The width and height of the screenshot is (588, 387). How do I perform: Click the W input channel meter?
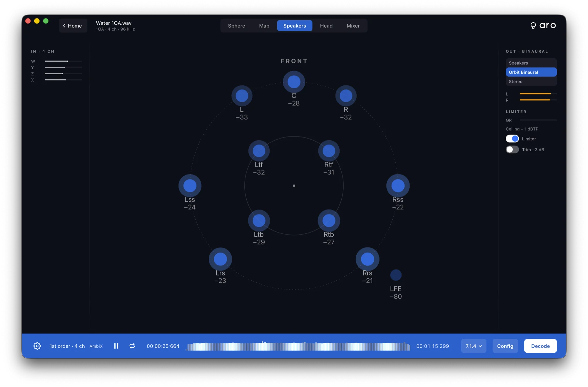click(64, 61)
